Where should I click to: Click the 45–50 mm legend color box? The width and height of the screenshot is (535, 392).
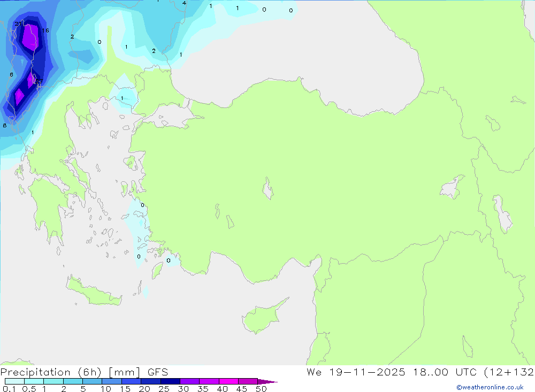pyautogui.click(x=248, y=381)
